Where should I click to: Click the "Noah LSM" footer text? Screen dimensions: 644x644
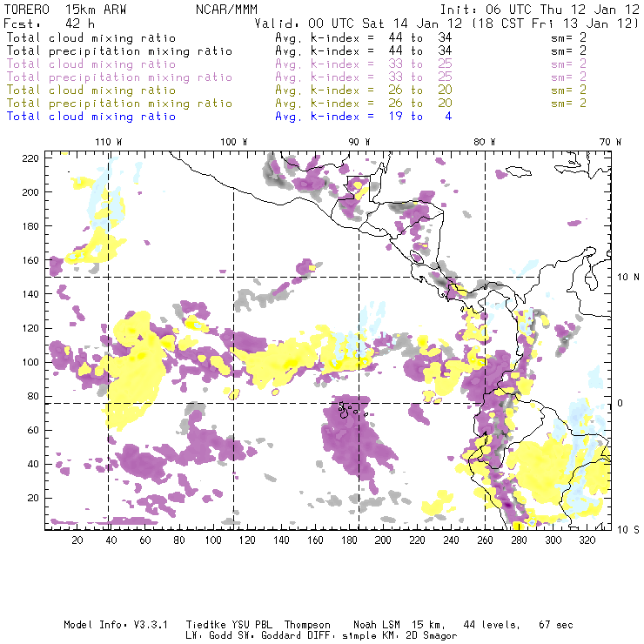pyautogui.click(x=377, y=625)
